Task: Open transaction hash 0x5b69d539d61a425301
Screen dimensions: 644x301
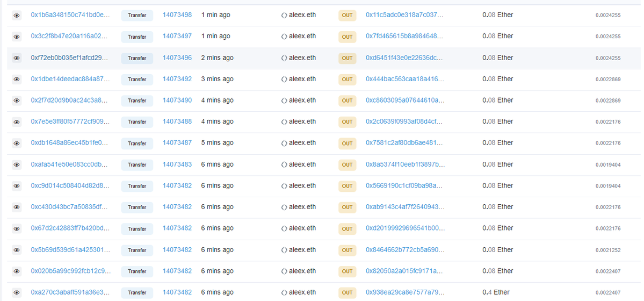Action: click(x=70, y=250)
